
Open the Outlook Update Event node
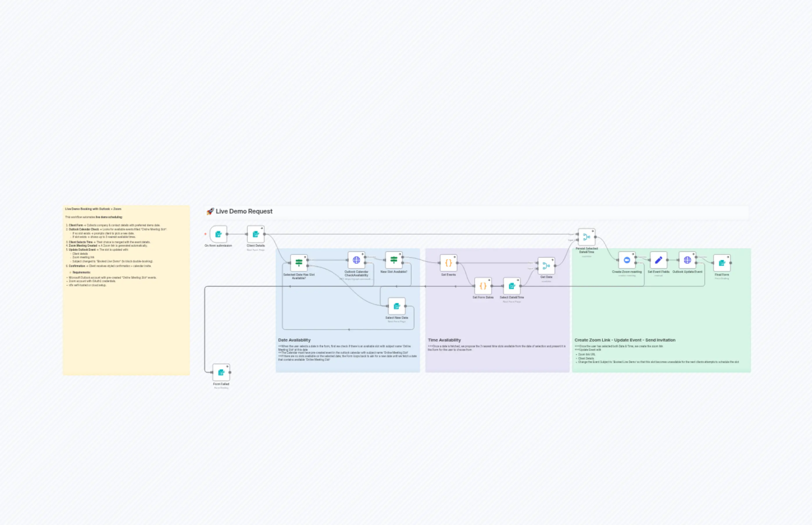point(687,260)
